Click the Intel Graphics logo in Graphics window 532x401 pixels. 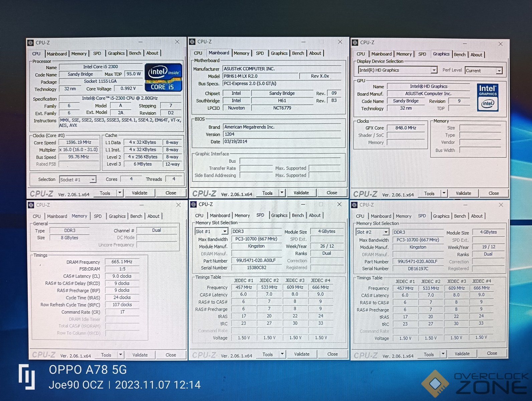tap(488, 97)
